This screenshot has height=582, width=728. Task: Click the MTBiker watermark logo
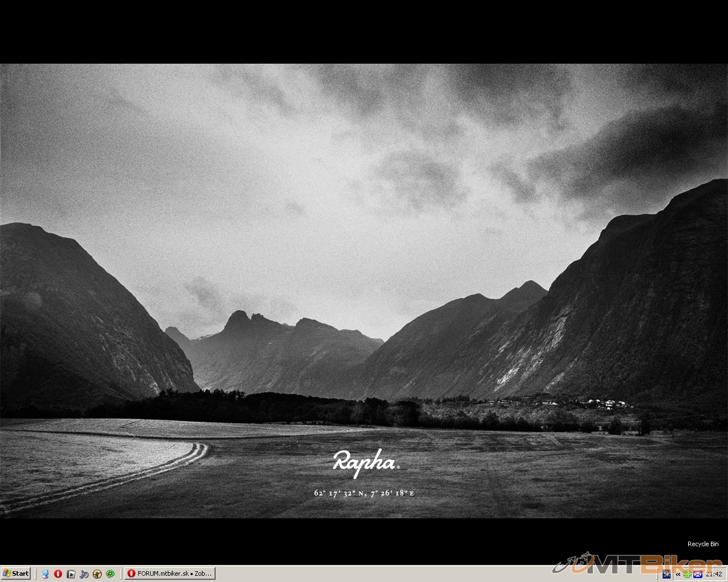click(637, 563)
